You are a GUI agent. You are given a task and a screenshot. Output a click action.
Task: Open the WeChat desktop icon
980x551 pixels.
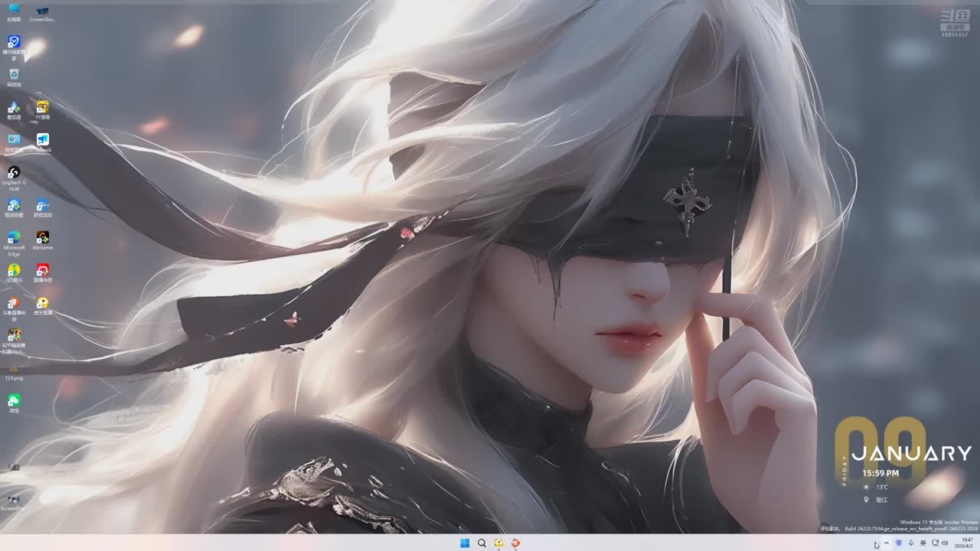click(x=14, y=400)
